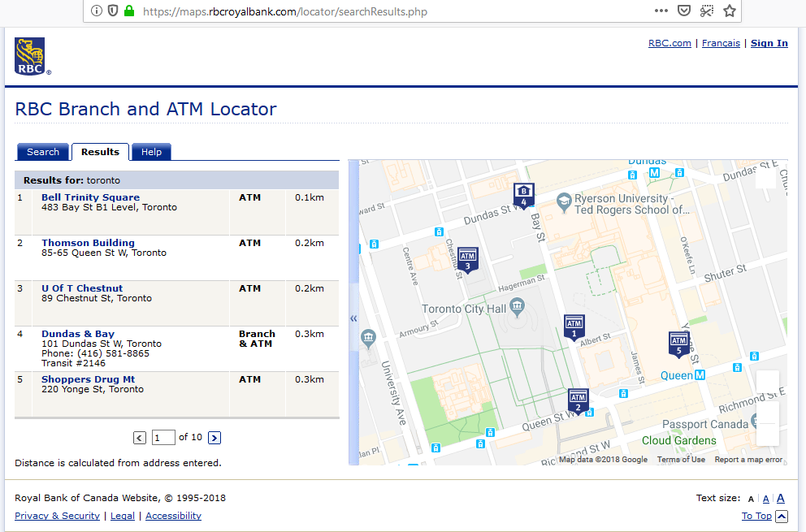The image size is (806, 532).
Task: Open the RBC.com link
Action: [x=669, y=43]
